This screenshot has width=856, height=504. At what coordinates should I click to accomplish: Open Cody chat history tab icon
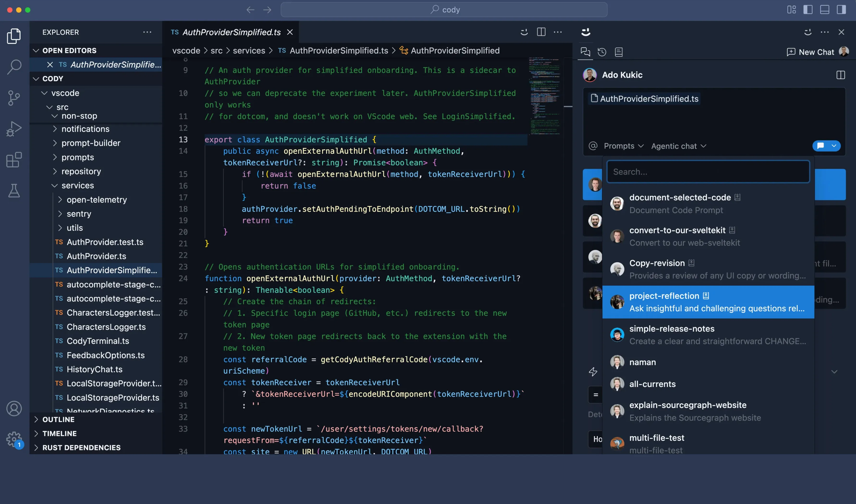pos(602,52)
